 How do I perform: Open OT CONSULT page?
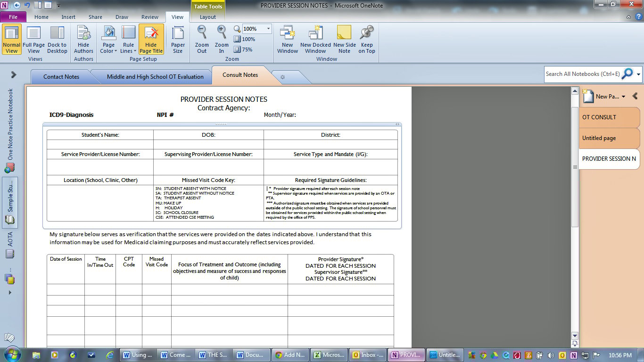(x=609, y=117)
